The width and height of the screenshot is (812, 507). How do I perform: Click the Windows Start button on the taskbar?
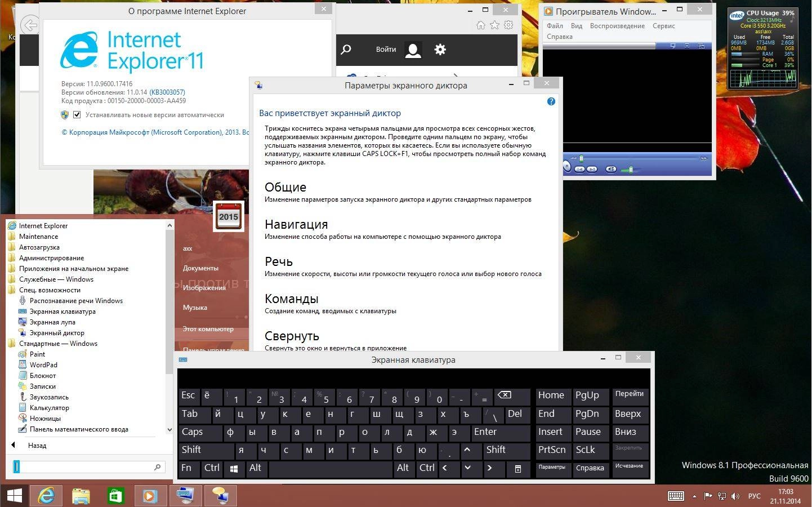(x=14, y=496)
